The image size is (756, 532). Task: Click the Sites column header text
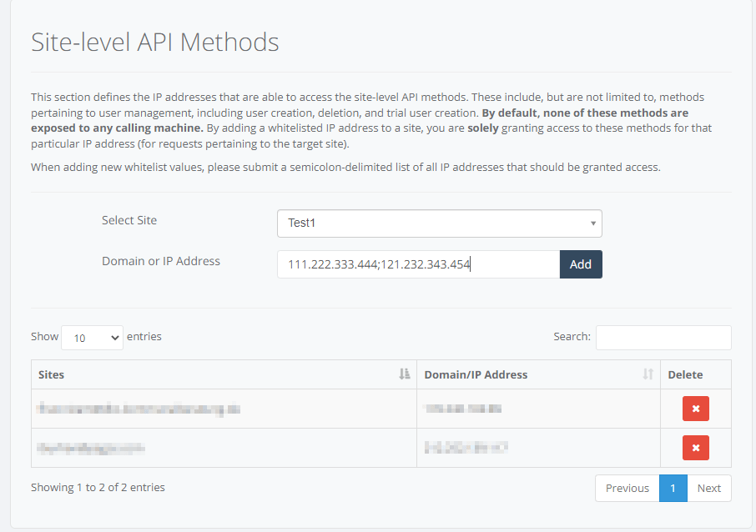tap(52, 375)
